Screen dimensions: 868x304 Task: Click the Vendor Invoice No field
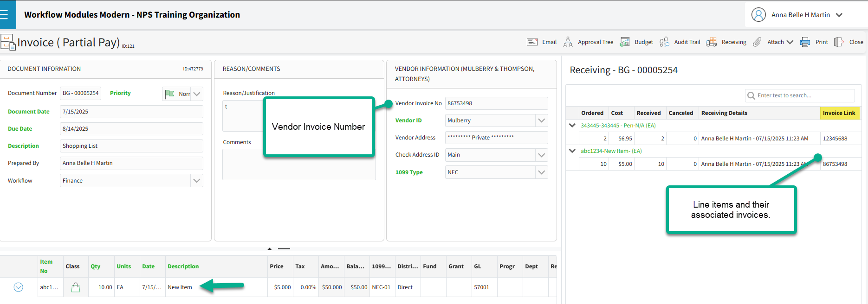tap(496, 103)
